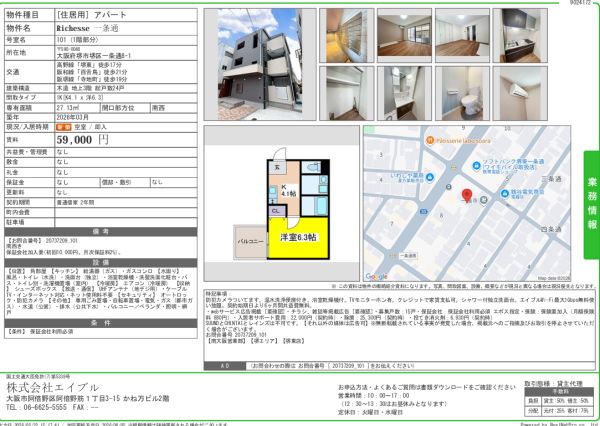
Task: Select the rent amount '59,000 円'
Action: click(x=83, y=140)
